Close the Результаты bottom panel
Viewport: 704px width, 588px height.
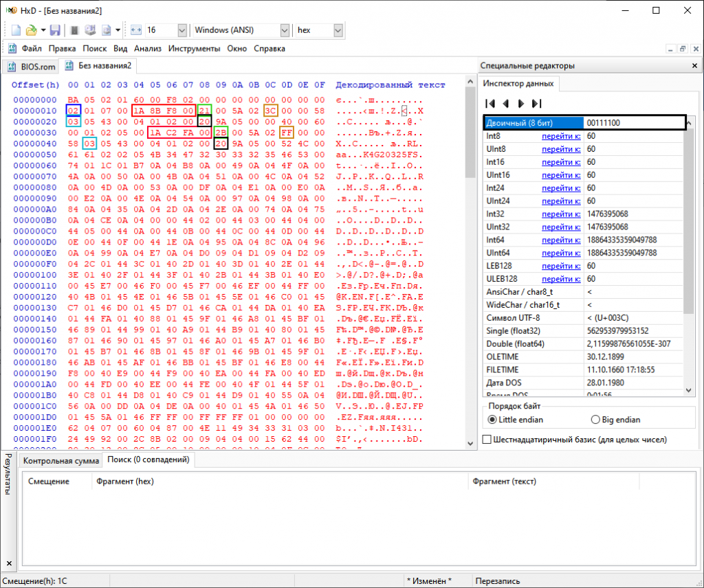point(9,563)
